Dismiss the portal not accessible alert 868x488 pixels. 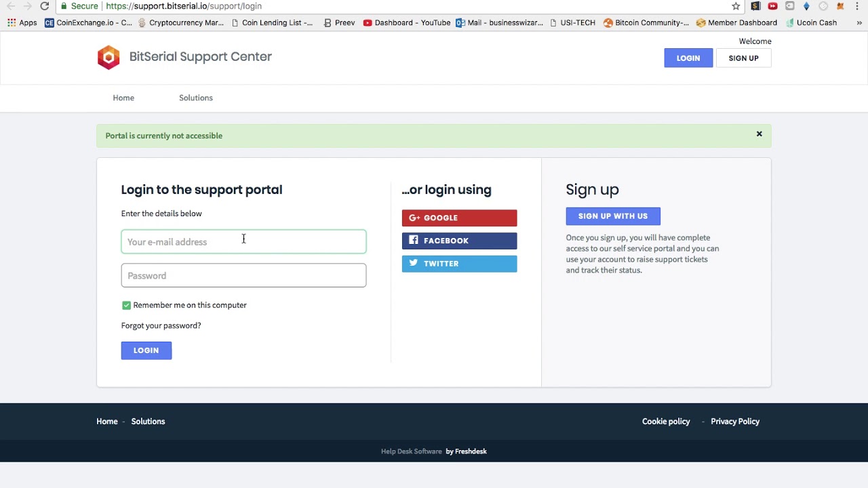click(759, 134)
